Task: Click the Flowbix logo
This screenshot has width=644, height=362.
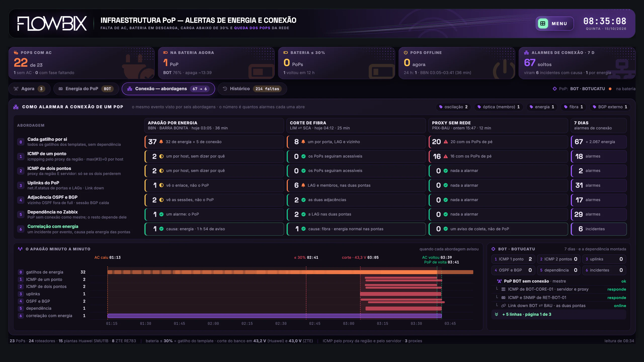Action: pyautogui.click(x=52, y=23)
